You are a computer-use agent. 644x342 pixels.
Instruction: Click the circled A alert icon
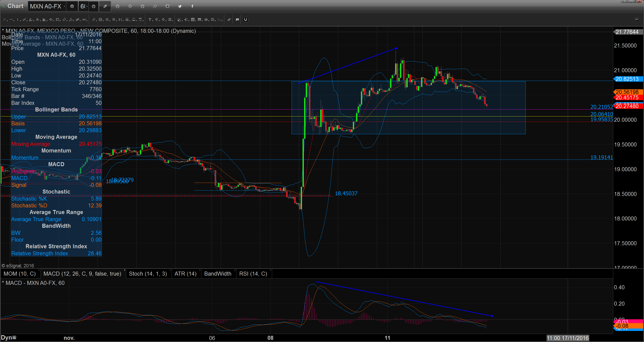pos(142,6)
